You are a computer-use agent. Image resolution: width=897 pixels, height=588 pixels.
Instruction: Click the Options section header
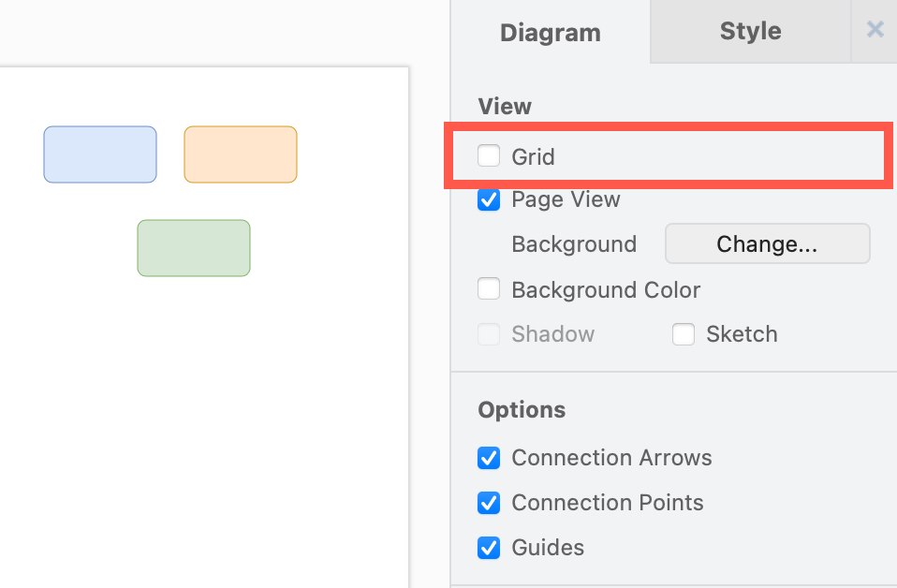(522, 409)
